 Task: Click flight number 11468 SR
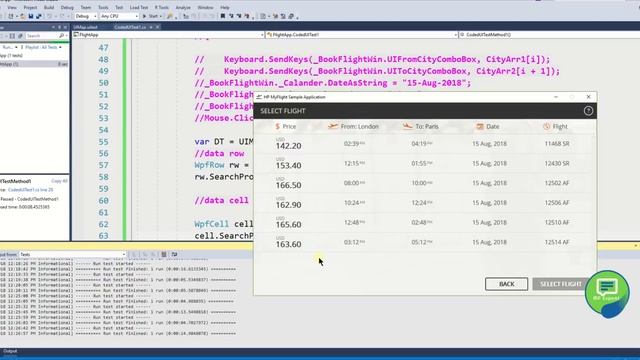(557, 144)
